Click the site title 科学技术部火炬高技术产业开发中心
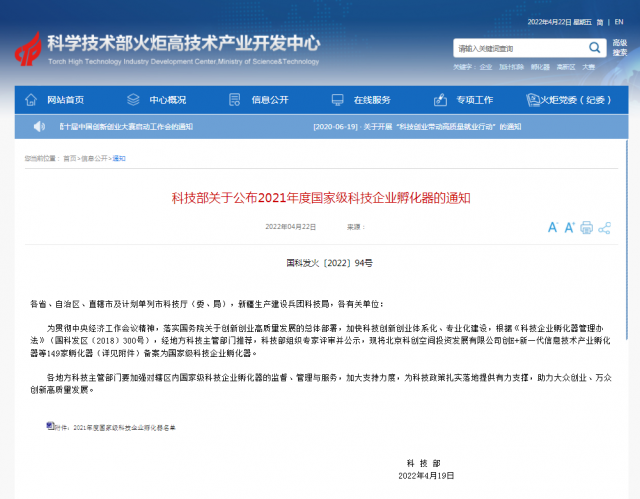This screenshot has width=640, height=499. (184, 43)
